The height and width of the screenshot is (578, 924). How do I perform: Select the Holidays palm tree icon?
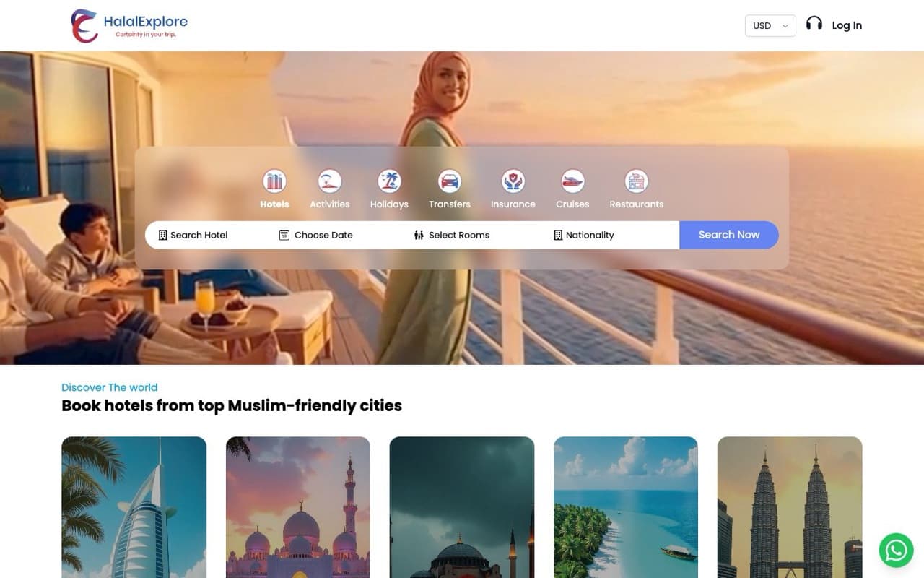(x=389, y=181)
